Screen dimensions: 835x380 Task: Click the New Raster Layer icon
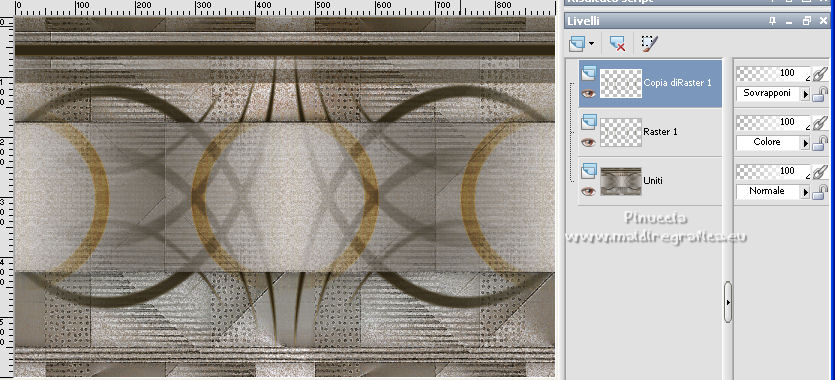tap(576, 43)
